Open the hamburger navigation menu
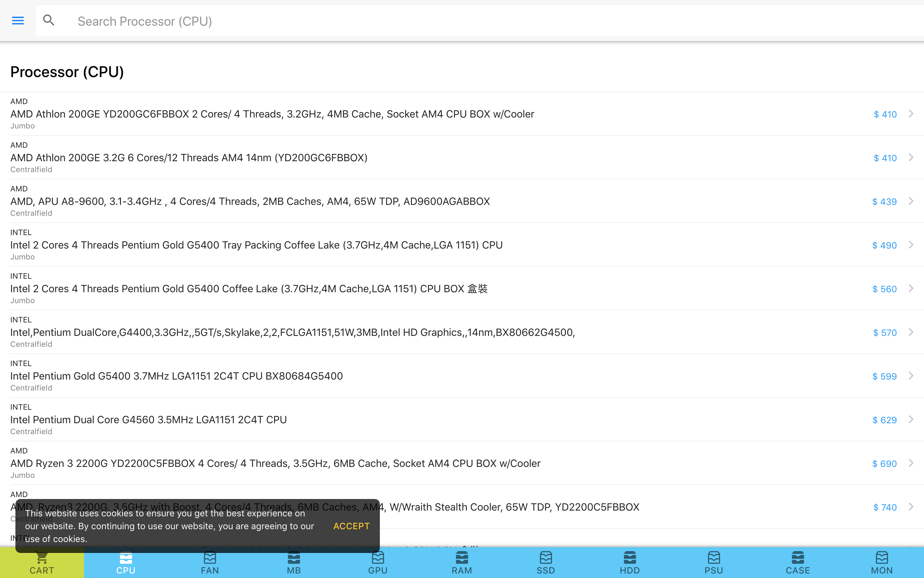 [18, 21]
